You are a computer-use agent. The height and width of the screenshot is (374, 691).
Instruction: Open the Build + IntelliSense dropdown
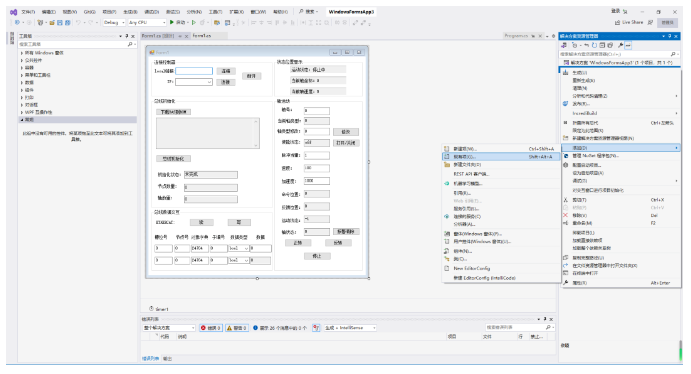coord(350,328)
